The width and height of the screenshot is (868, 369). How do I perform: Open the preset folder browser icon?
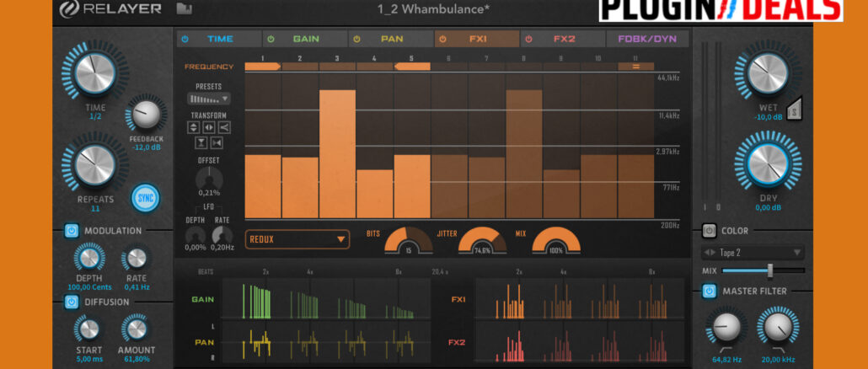coord(185,9)
